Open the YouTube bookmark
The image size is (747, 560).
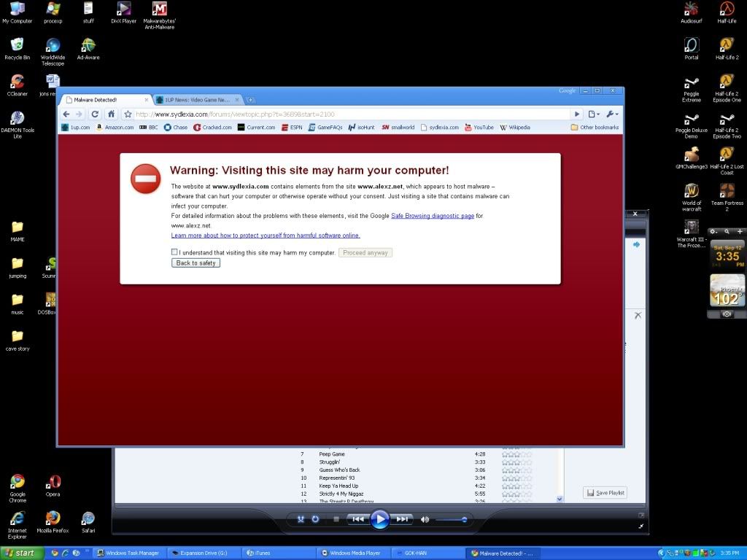(x=479, y=128)
